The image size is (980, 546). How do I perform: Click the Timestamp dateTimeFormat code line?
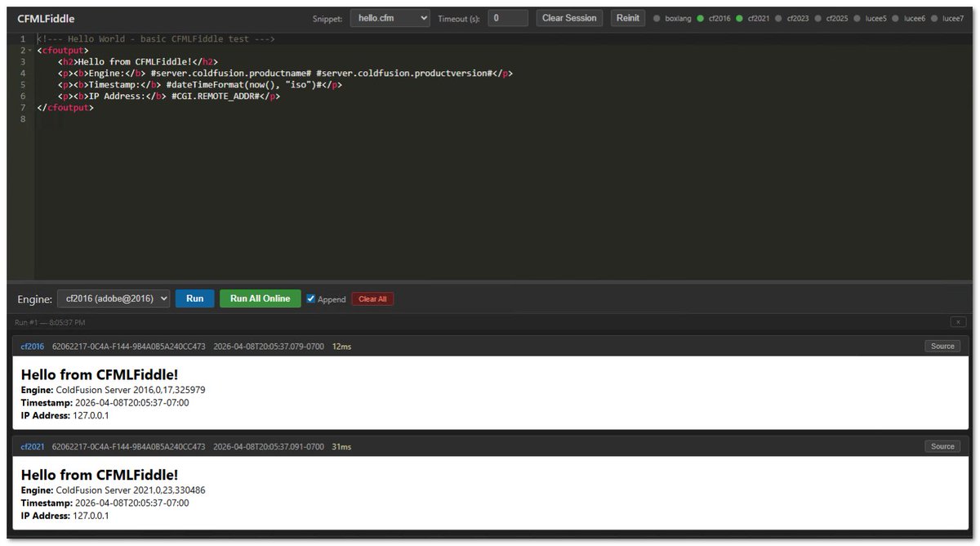pos(199,85)
